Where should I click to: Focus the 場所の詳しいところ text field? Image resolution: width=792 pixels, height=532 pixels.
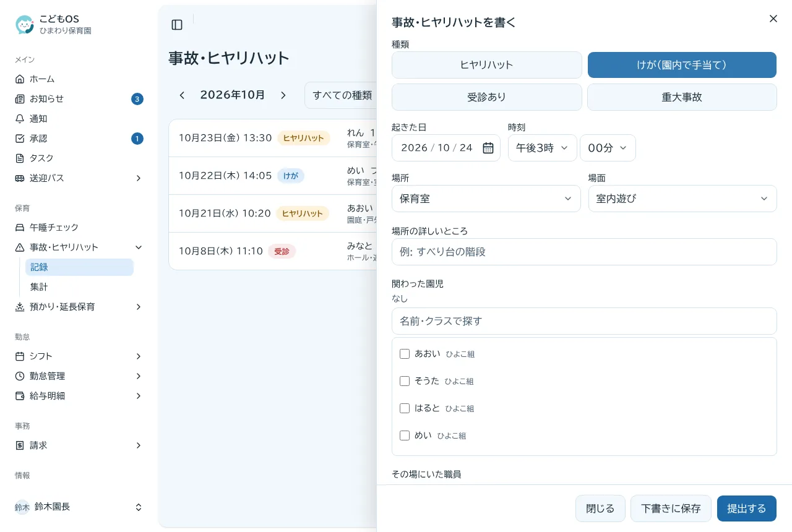584,252
